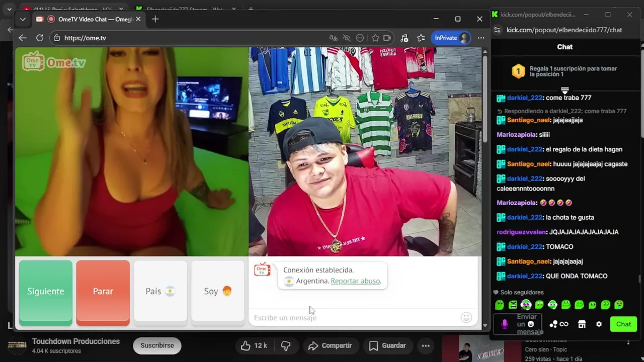Send the angry green emote in Kick chat
The height and width of the screenshot is (362, 644).
pyautogui.click(x=513, y=305)
